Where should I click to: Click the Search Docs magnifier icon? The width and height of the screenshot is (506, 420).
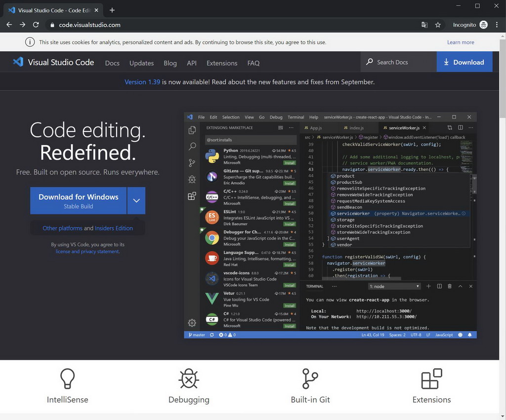(x=370, y=62)
